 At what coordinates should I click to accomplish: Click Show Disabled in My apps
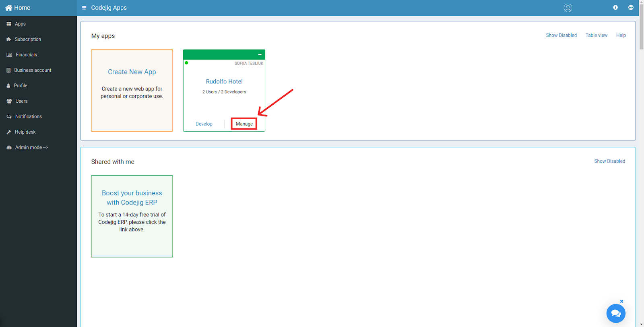(561, 35)
